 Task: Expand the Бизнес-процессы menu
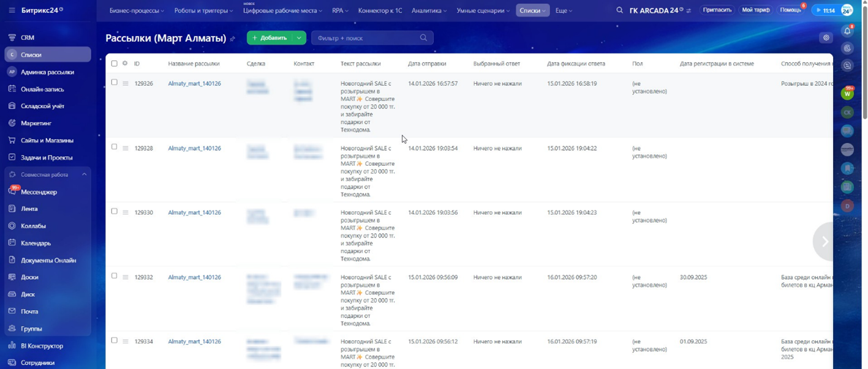(x=136, y=10)
